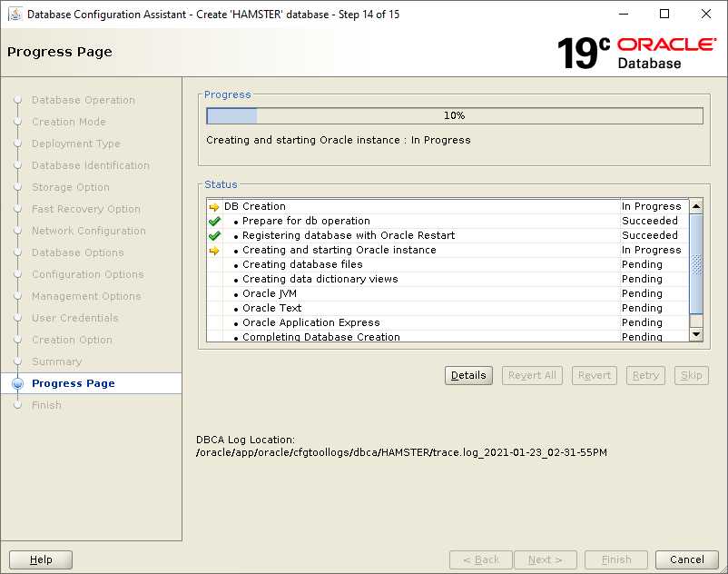Viewport: 728px width, 574px height.
Task: Click the status list scroll up arrow
Action: pyautogui.click(x=696, y=206)
